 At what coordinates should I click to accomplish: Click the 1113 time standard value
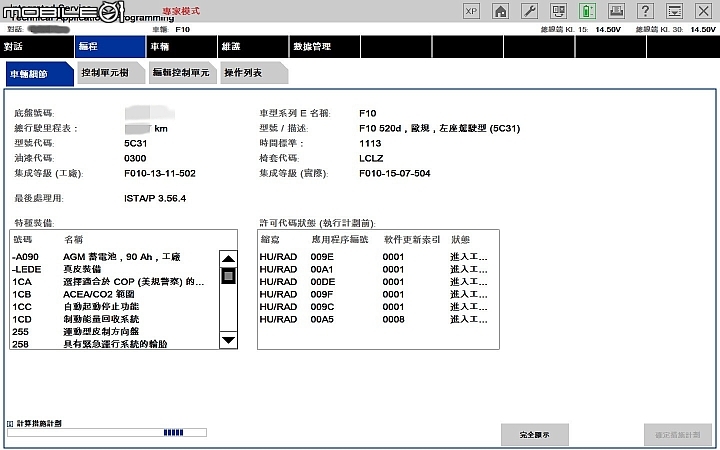coord(370,143)
